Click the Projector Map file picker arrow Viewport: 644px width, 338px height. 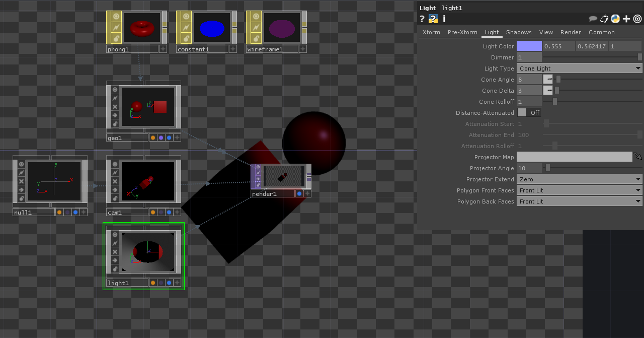[x=637, y=157]
